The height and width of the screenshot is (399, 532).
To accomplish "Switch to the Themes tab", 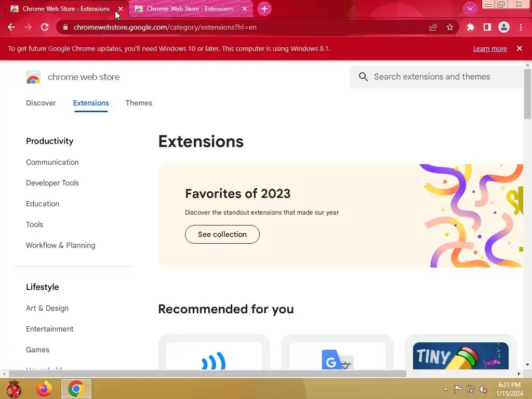I will point(139,103).
